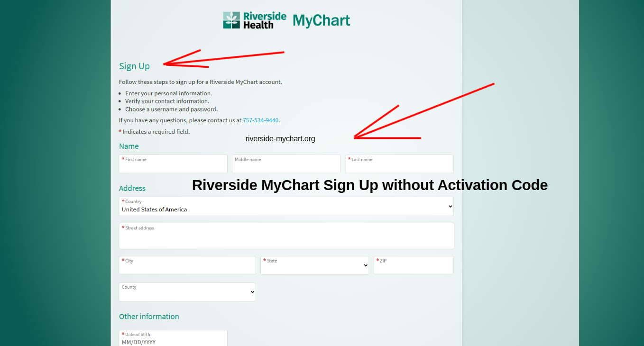This screenshot has width=644, height=346.
Task: Click the Riverside Health leaf logo icon
Action: pyautogui.click(x=231, y=20)
